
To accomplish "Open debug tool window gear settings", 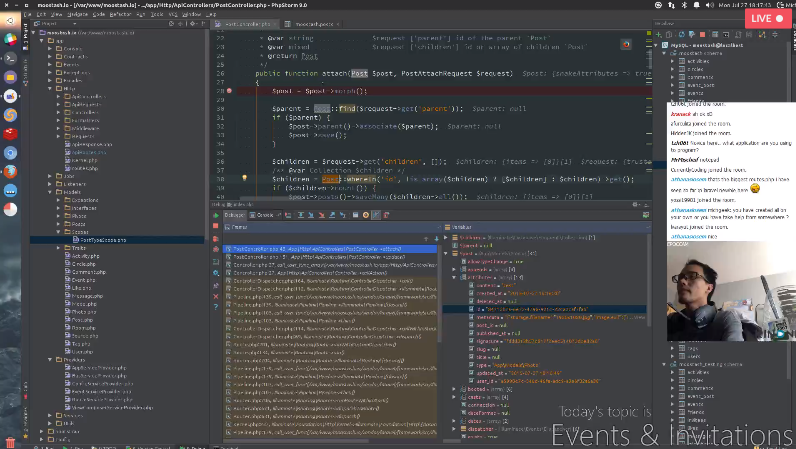I will click(x=635, y=205).
